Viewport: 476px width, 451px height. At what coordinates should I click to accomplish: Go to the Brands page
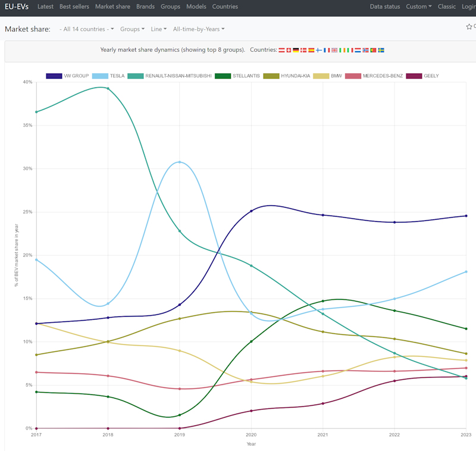point(145,7)
